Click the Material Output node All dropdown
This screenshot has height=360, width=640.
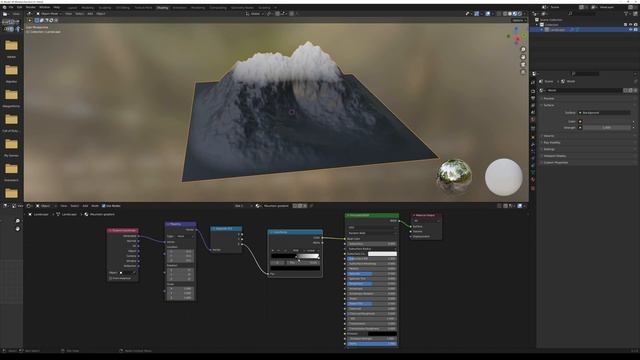click(x=426, y=221)
